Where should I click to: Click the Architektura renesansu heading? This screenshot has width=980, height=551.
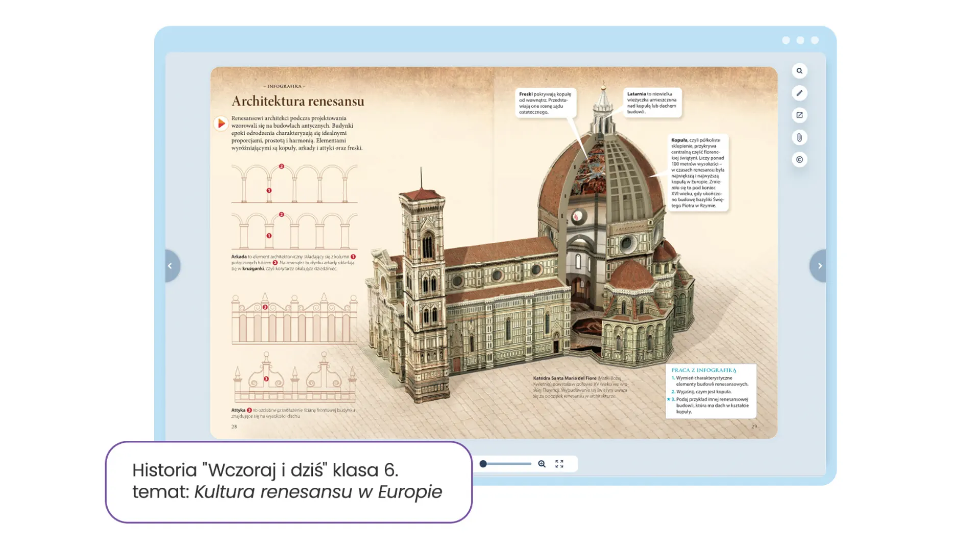point(298,101)
